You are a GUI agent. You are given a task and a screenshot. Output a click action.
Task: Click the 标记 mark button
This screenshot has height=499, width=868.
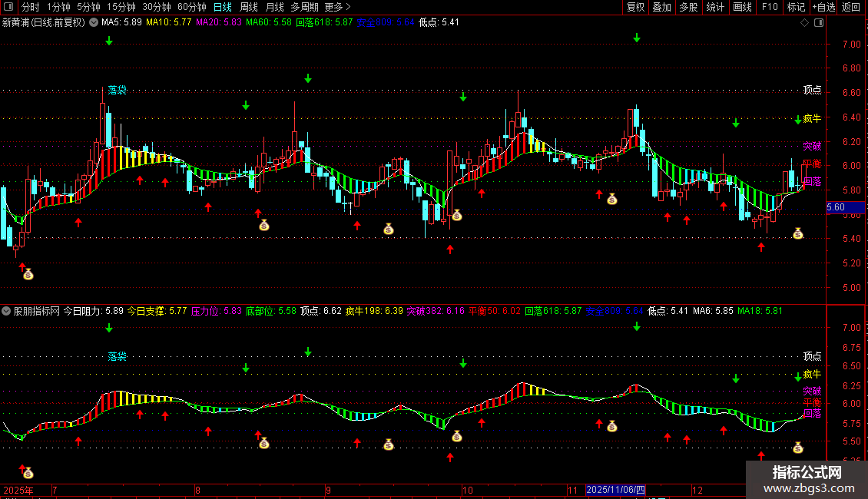point(796,7)
